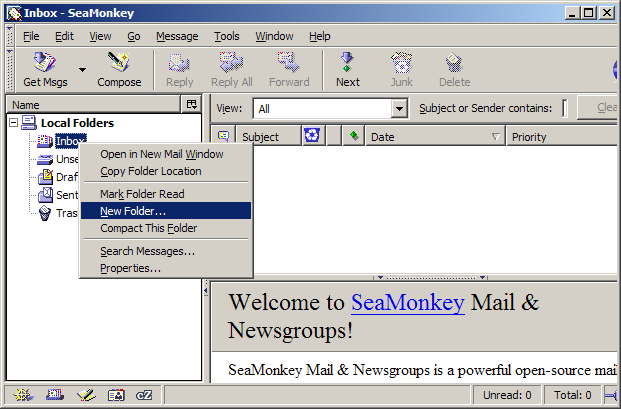Image resolution: width=621 pixels, height=409 pixels.
Task: Sort messages by the Date column header
Action: point(430,137)
